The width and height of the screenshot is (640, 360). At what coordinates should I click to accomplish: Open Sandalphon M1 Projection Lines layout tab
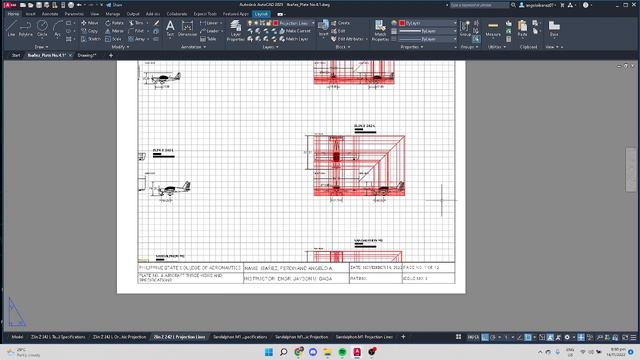(364, 337)
